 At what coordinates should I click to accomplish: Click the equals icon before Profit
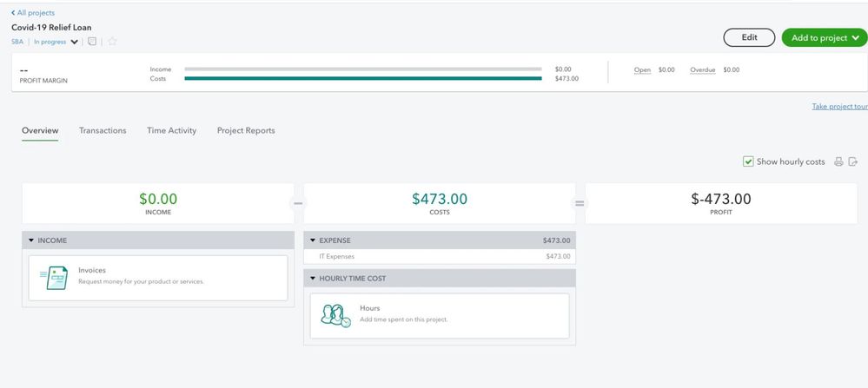tap(580, 203)
